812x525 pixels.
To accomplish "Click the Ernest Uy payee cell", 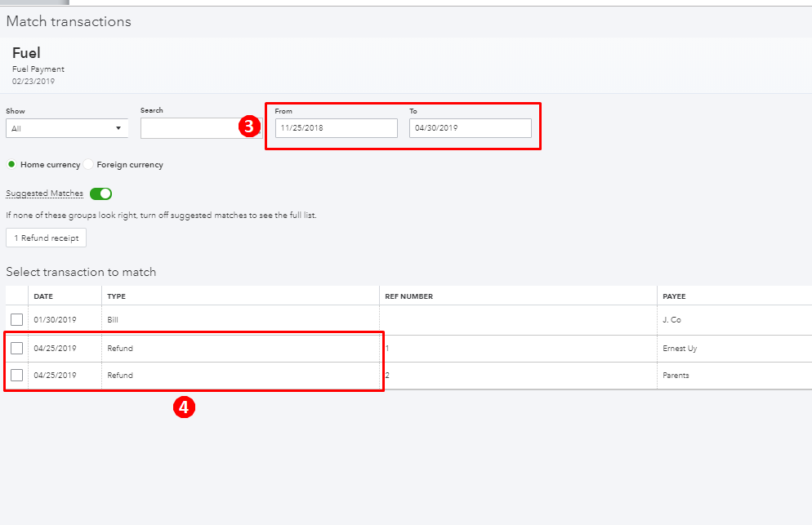I will (x=680, y=349).
